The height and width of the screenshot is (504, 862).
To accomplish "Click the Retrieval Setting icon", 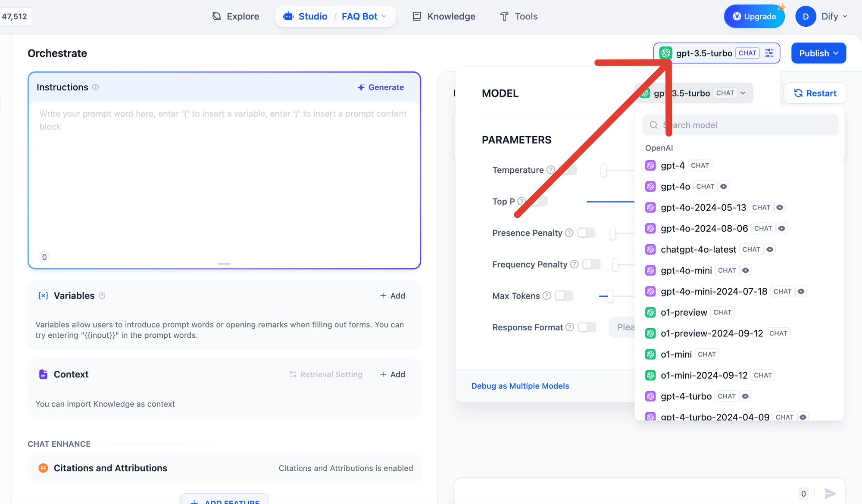I will pos(293,374).
